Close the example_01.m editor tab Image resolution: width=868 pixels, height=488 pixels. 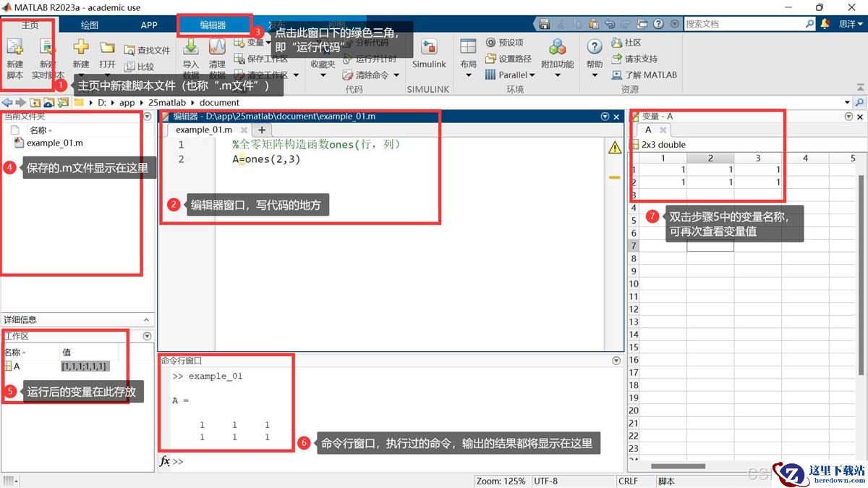click(244, 130)
